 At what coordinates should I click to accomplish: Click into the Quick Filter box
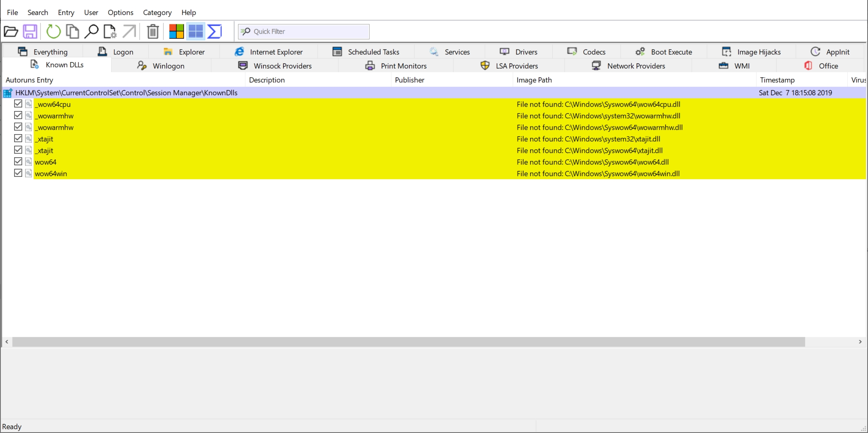[x=304, y=31]
